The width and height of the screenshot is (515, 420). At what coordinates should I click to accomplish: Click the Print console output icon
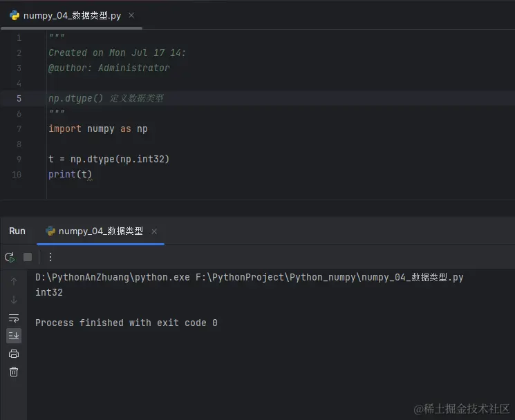click(x=14, y=354)
